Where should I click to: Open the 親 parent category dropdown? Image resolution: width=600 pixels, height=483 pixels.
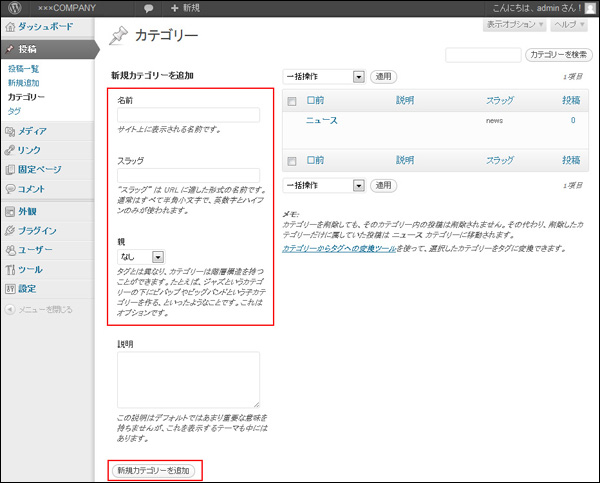click(141, 257)
